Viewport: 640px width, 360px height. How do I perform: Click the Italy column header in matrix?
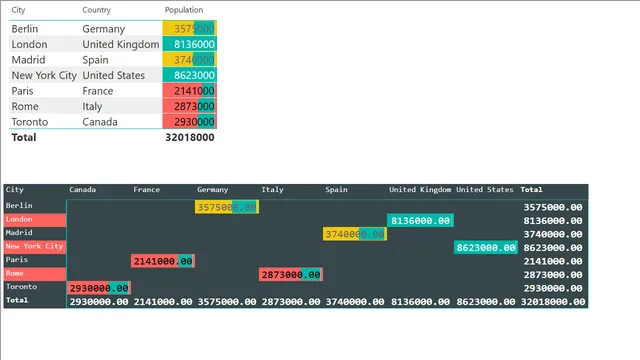[x=272, y=190]
